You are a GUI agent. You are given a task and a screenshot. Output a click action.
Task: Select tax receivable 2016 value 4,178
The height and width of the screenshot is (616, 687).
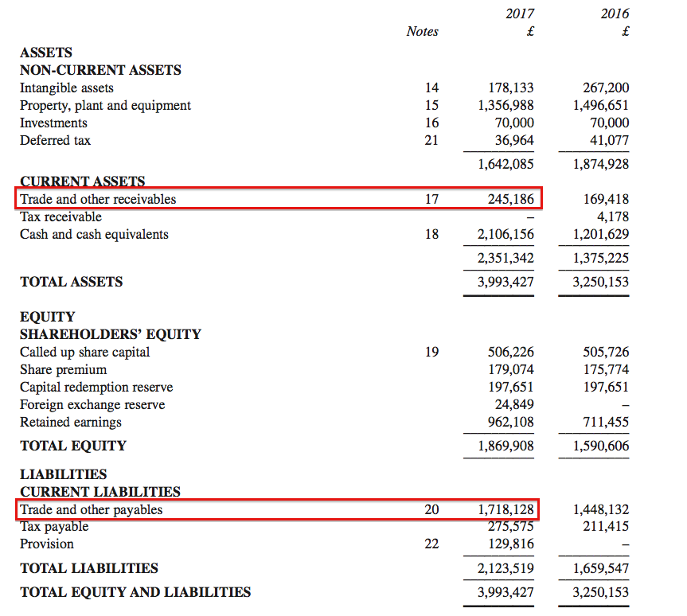click(x=613, y=216)
